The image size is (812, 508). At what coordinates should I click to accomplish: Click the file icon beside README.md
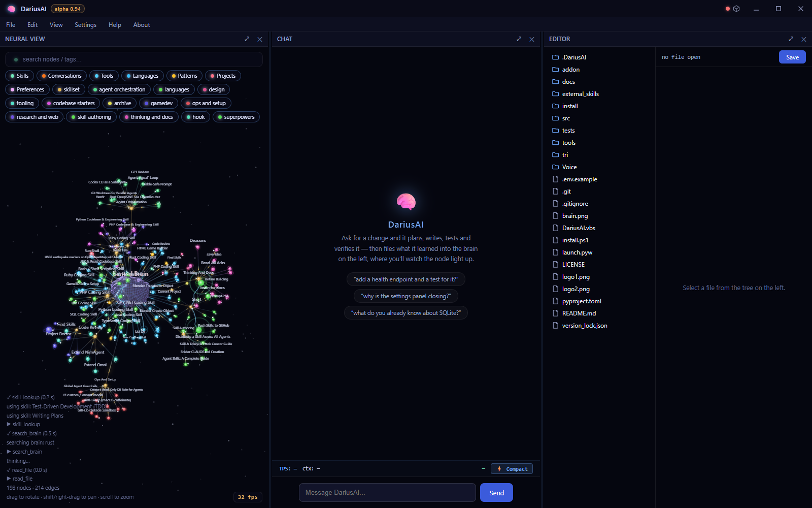click(555, 313)
